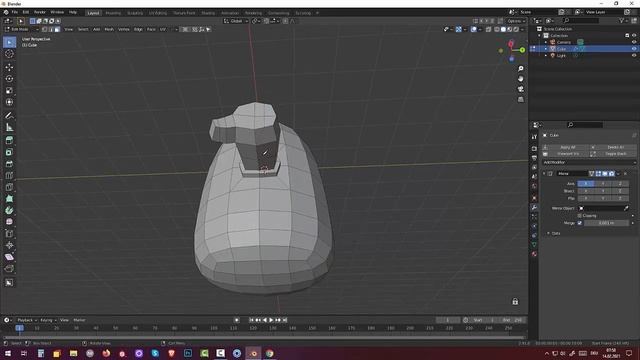
Task: Open the Render properties tab icon
Action: [534, 149]
